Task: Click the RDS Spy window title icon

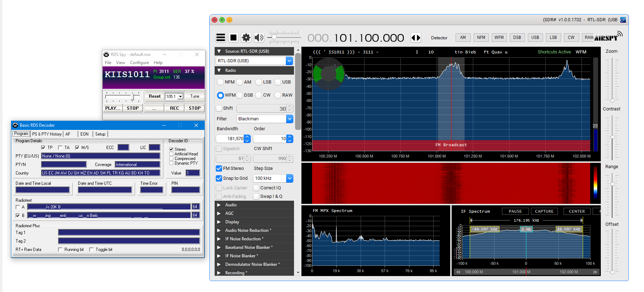Action: coord(106,55)
